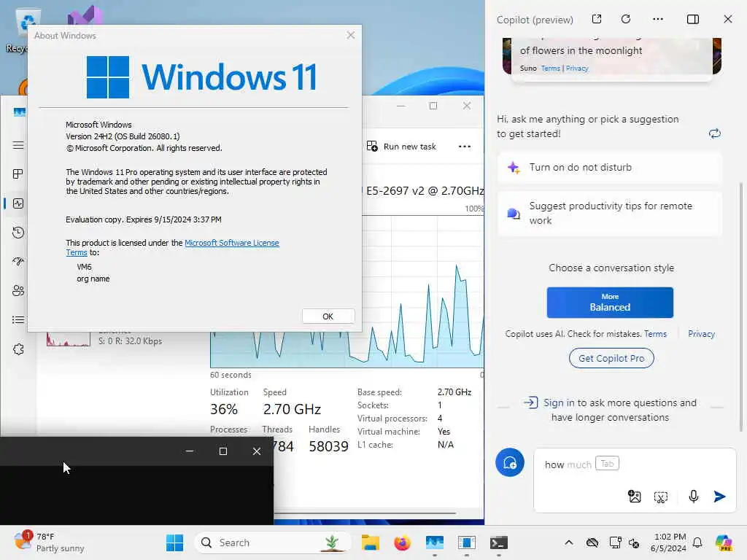Open Microsoft Software License Terms link
The image size is (747, 560).
pyautogui.click(x=231, y=243)
